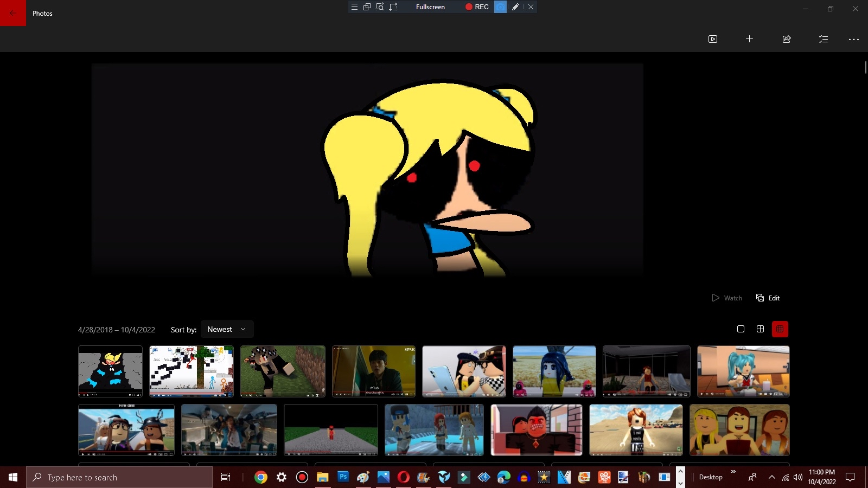This screenshot has width=868, height=488.
Task: Open the recorder's hamburger menu
Action: 354,7
